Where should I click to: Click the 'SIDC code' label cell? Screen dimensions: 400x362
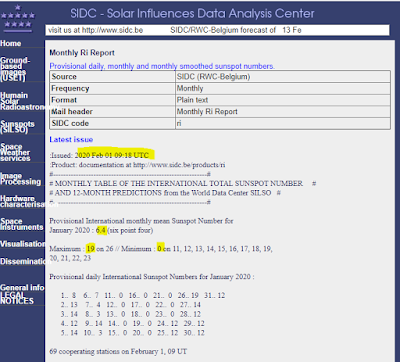[x=113, y=123]
